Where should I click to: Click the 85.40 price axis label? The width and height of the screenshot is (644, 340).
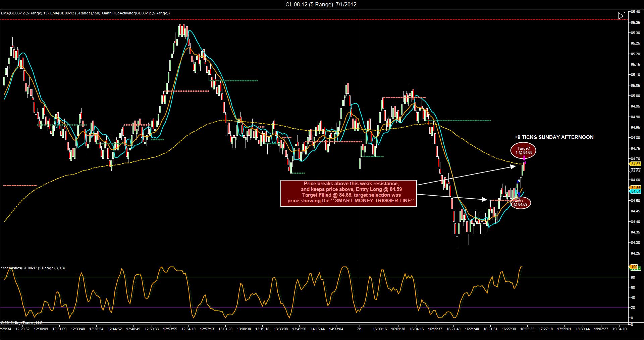(x=635, y=12)
